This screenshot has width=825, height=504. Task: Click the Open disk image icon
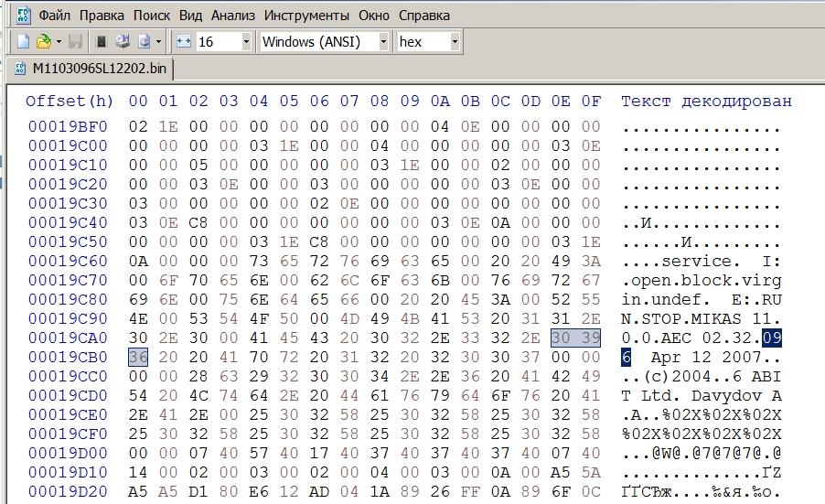point(145,41)
